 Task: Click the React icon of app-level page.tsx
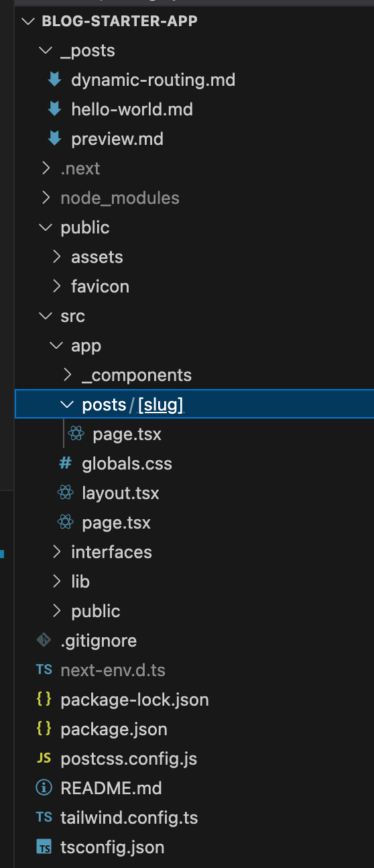point(65,523)
